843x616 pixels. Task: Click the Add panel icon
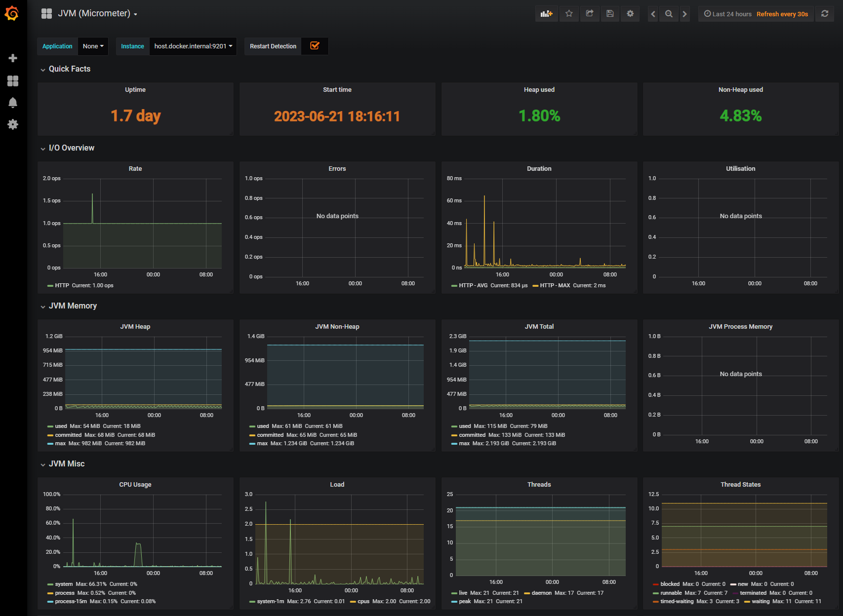[x=547, y=14]
